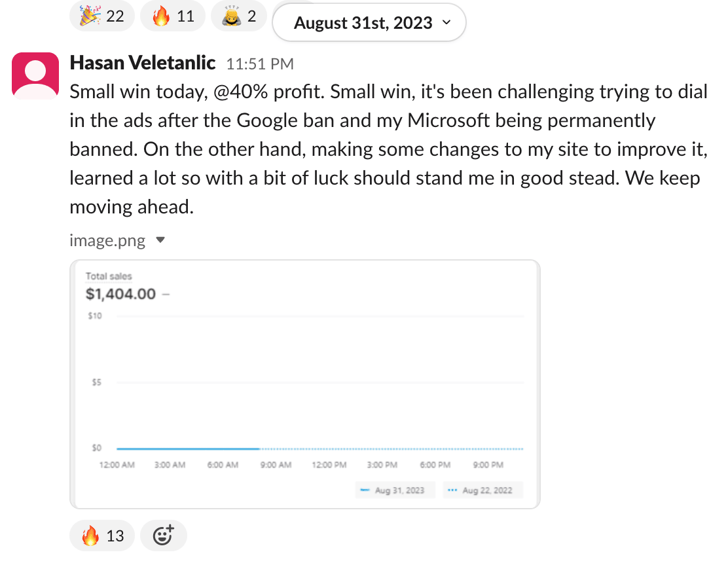This screenshot has width=728, height=563.
Task: Click the 11:51 PM message timestamp
Action: click(x=260, y=64)
